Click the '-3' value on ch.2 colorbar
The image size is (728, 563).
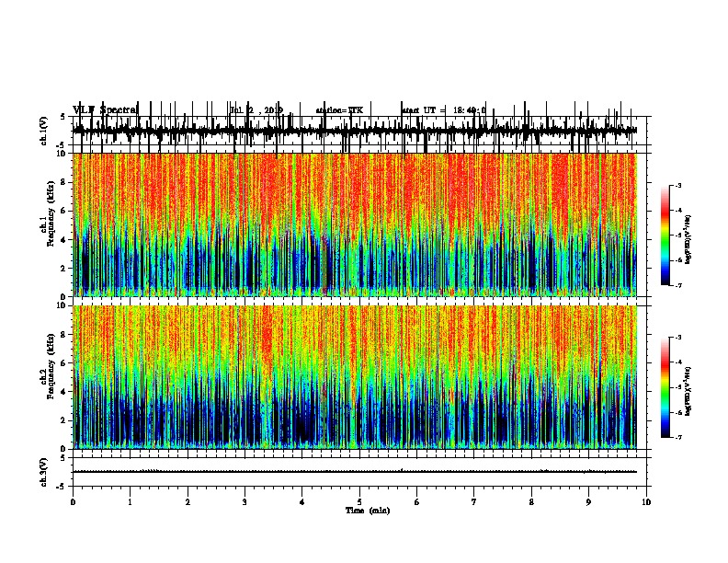677,338
